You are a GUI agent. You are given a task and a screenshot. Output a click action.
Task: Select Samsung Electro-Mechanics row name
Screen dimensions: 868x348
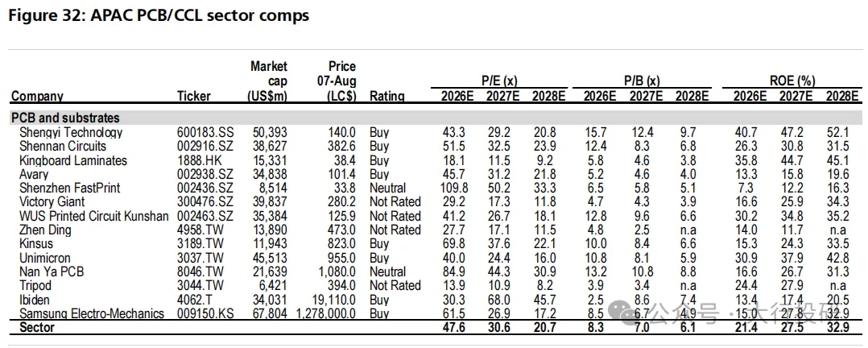92,313
